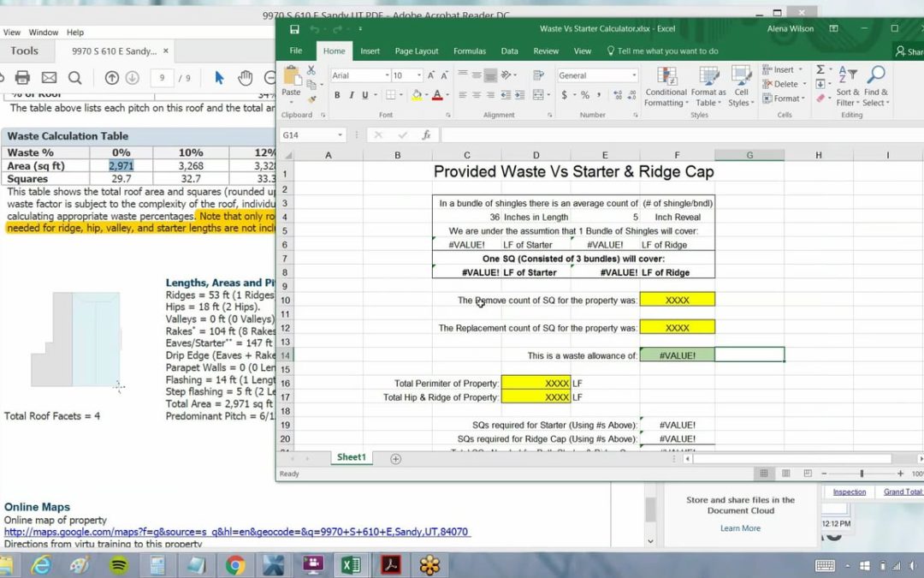Open the Formulas ribbon tab
The height and width of the screenshot is (578, 924).
pyautogui.click(x=470, y=51)
